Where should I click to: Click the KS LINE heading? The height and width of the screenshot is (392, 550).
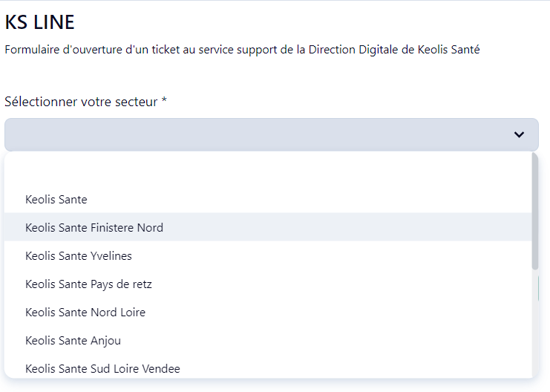39,22
